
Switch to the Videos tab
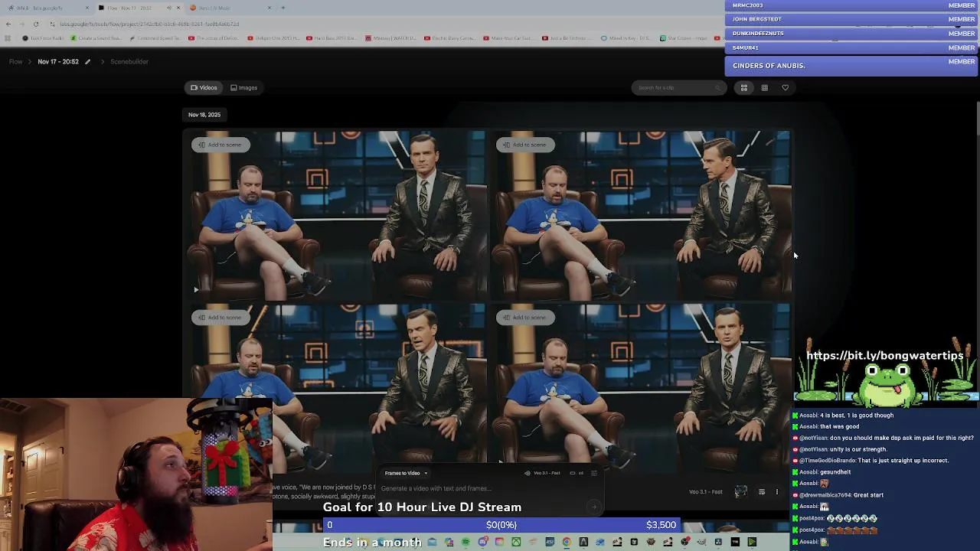[x=204, y=87]
